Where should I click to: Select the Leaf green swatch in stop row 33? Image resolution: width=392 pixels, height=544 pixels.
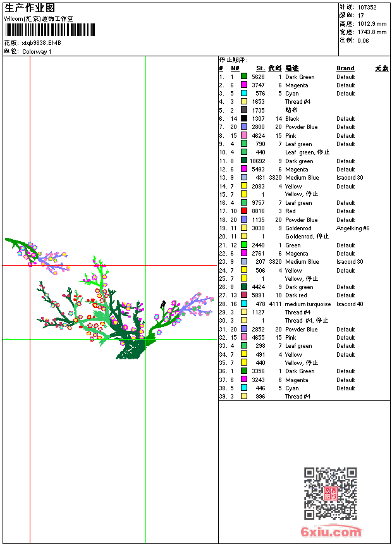[244, 345]
